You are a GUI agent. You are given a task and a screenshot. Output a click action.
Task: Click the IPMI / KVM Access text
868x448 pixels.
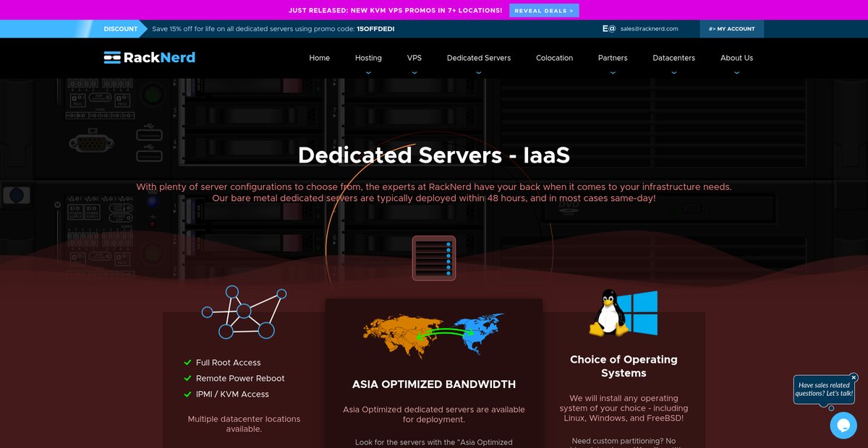coord(232,395)
